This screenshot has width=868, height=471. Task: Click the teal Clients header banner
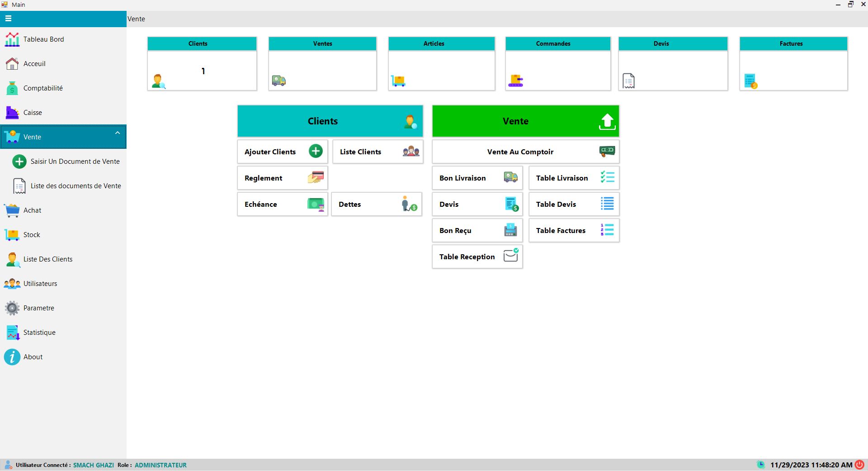(x=330, y=121)
